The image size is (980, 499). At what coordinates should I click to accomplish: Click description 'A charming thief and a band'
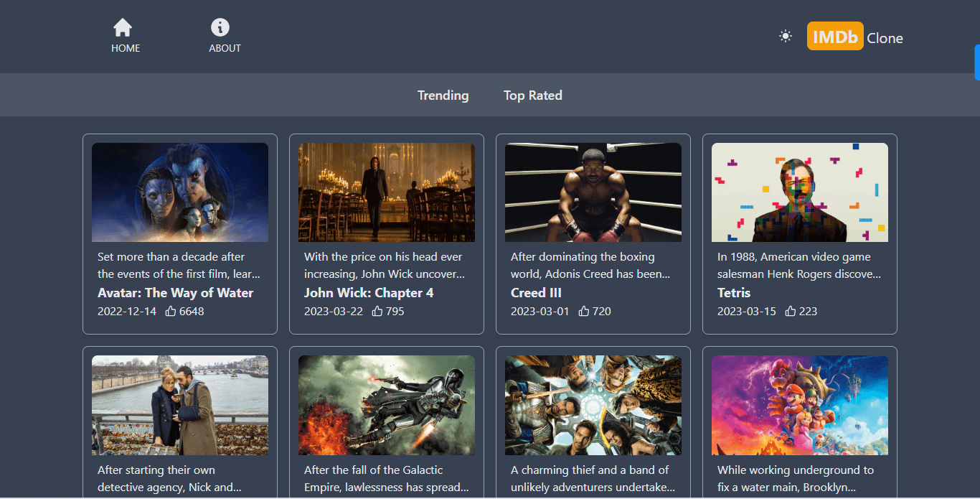[593, 478]
